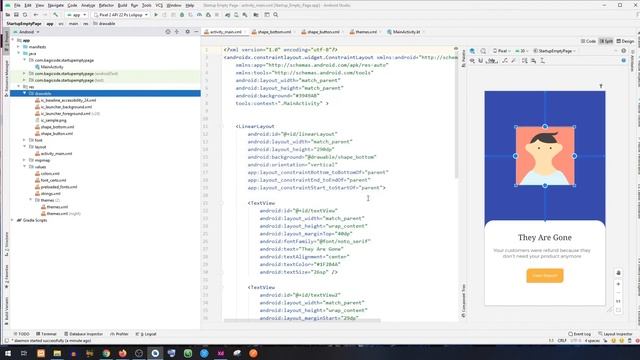Toggle the View Options eye icon in design toolbar
The height and width of the screenshot is (360, 640).
(x=472, y=60)
